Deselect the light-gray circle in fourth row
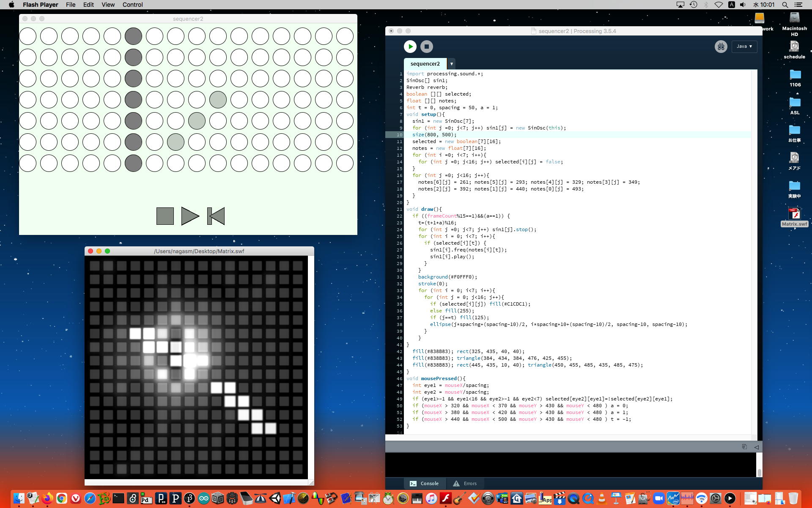 (218, 99)
